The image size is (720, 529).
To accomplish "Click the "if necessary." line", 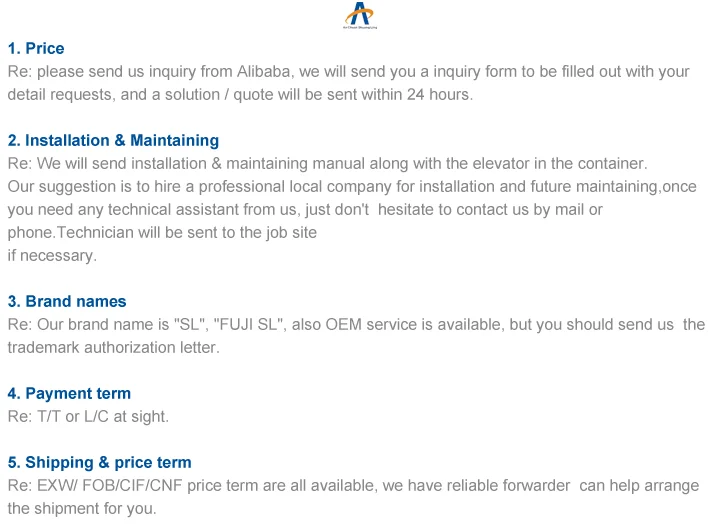I will [x=52, y=255].
